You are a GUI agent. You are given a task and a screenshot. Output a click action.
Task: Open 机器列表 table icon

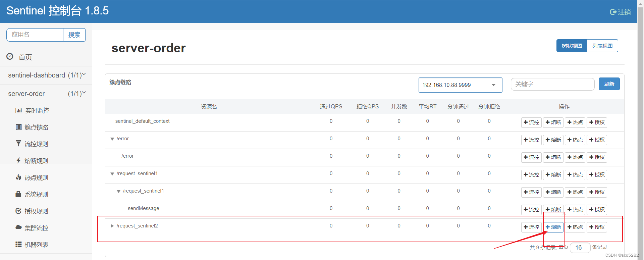(18, 244)
